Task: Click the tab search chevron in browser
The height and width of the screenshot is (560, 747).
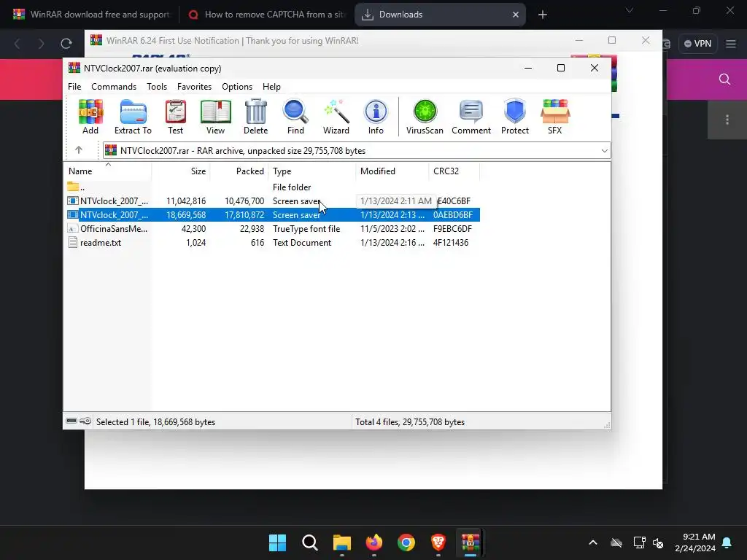Action: point(630,10)
